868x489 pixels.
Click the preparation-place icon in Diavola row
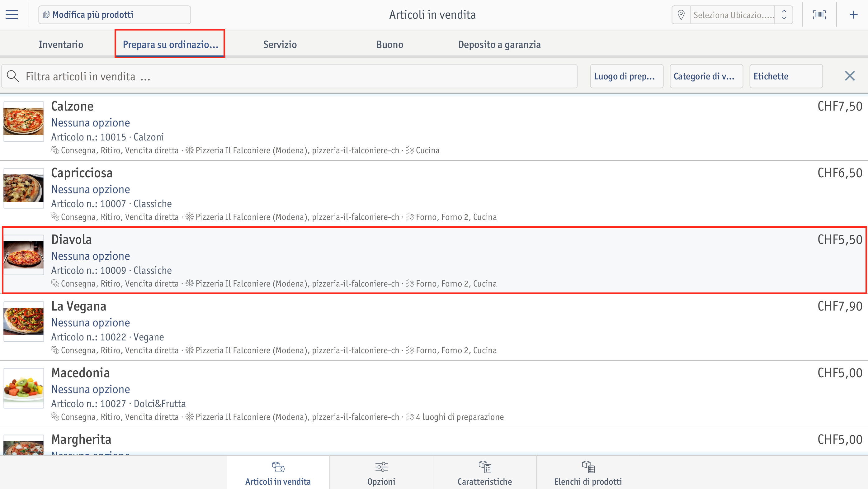tap(410, 283)
